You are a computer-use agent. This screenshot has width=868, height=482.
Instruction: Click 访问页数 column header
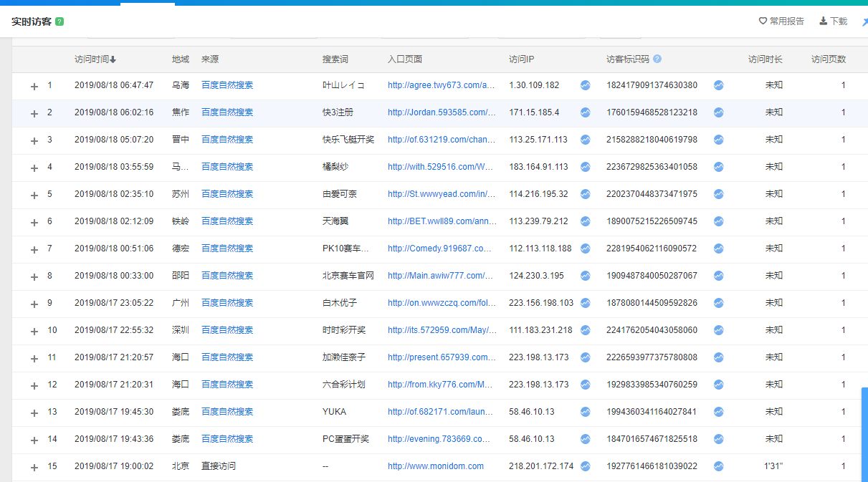829,59
